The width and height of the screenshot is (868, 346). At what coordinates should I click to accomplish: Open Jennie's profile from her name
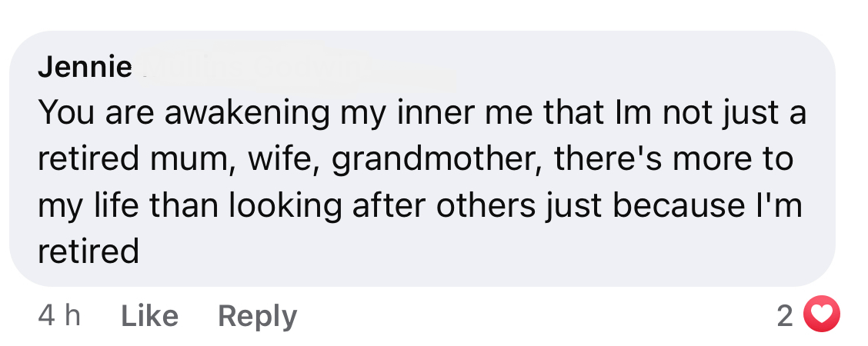click(x=85, y=68)
